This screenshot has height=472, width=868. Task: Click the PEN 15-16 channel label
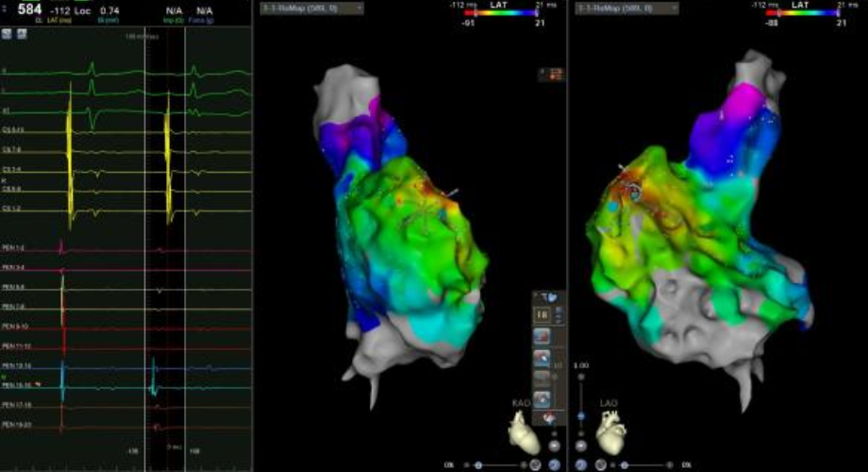[14, 385]
